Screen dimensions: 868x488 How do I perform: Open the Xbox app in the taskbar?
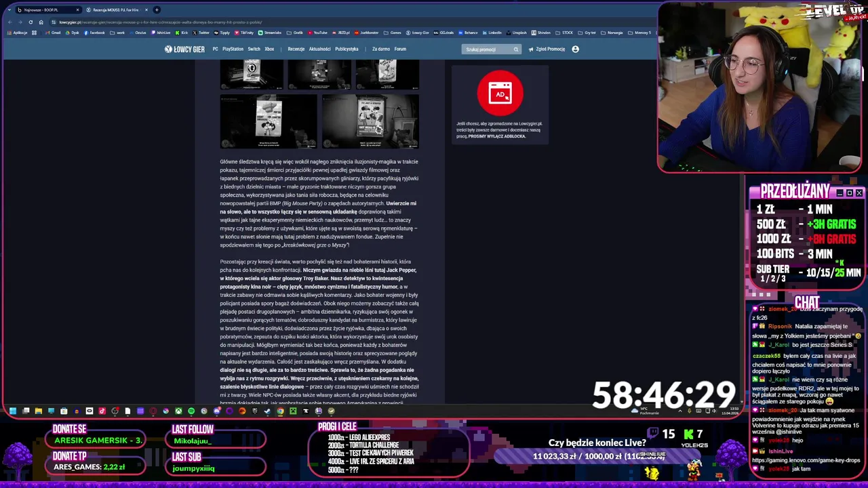[x=178, y=411]
